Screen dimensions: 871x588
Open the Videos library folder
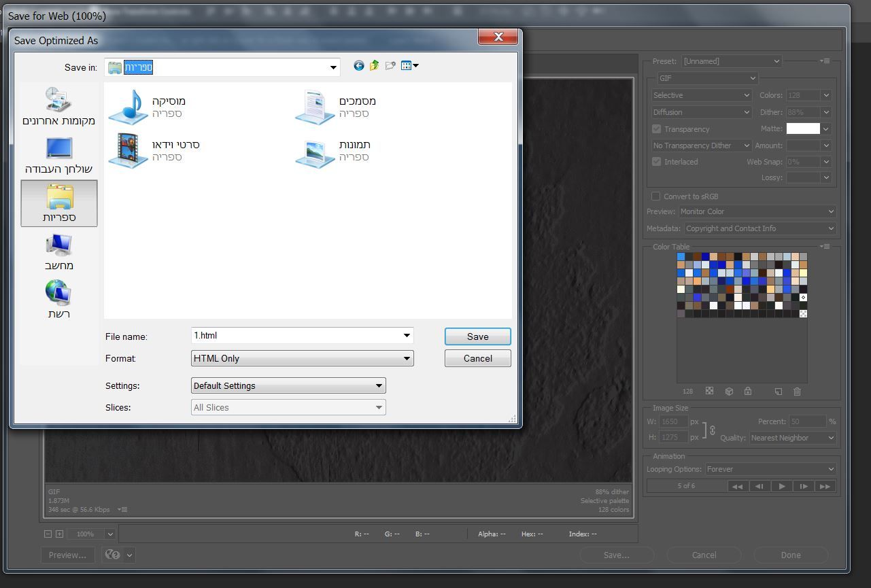(x=154, y=150)
